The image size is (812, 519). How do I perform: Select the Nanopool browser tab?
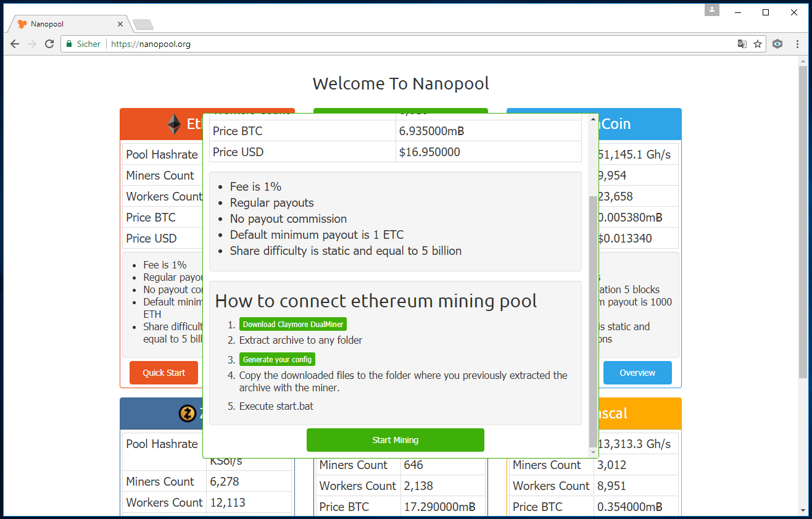[69, 24]
